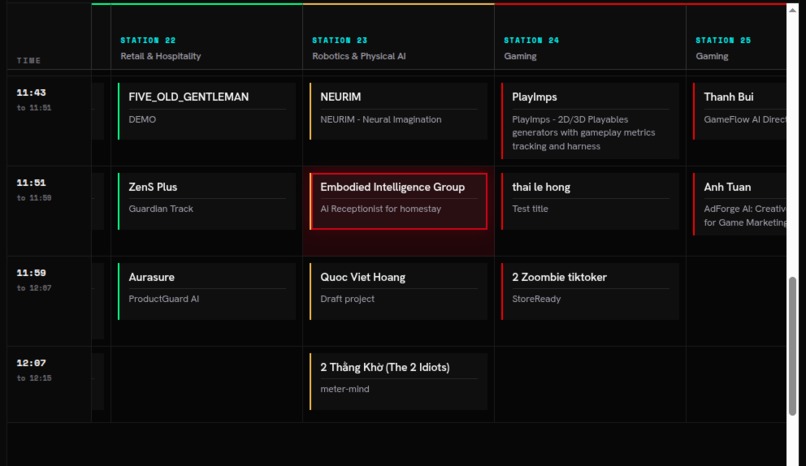Open the ZenS Plus Guardian Track card
Image resolution: width=806 pixels, height=466 pixels.
click(207, 201)
